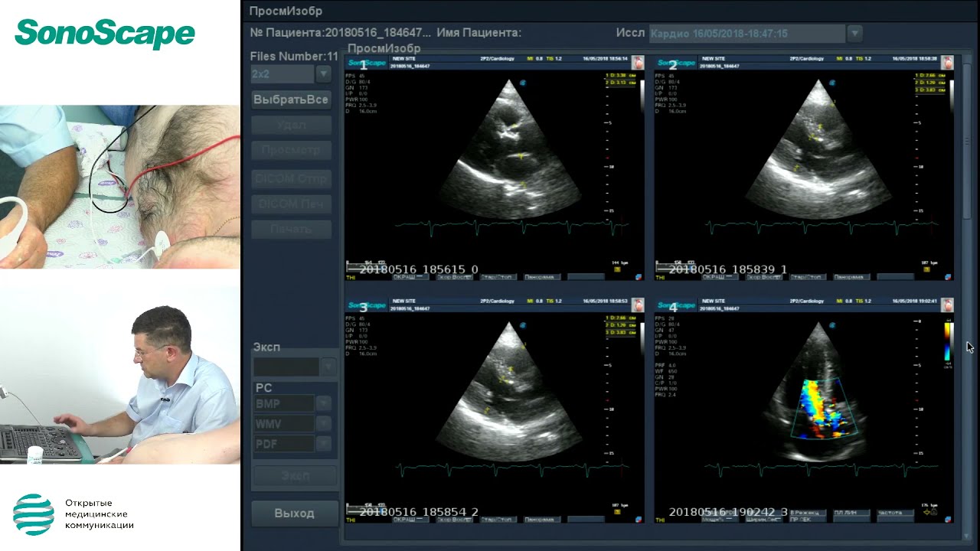The image size is (980, 551).
Task: Click the WMV format field
Action: tap(284, 423)
